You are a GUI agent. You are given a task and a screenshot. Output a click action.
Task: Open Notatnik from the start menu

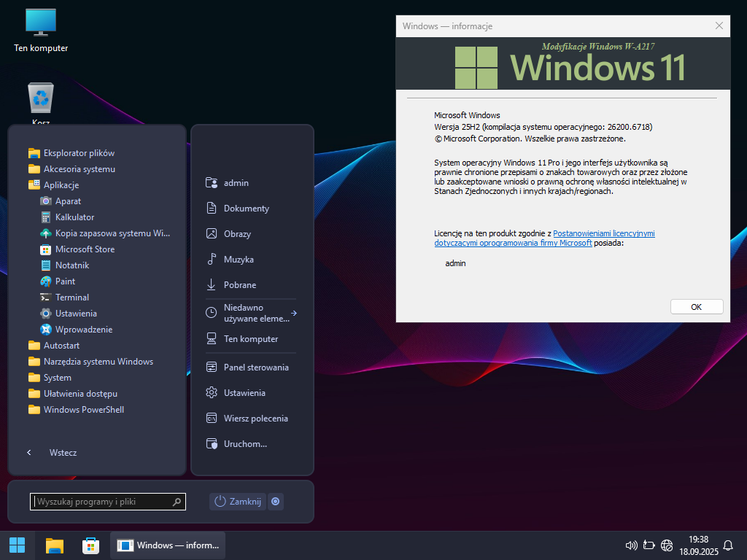[x=71, y=265]
